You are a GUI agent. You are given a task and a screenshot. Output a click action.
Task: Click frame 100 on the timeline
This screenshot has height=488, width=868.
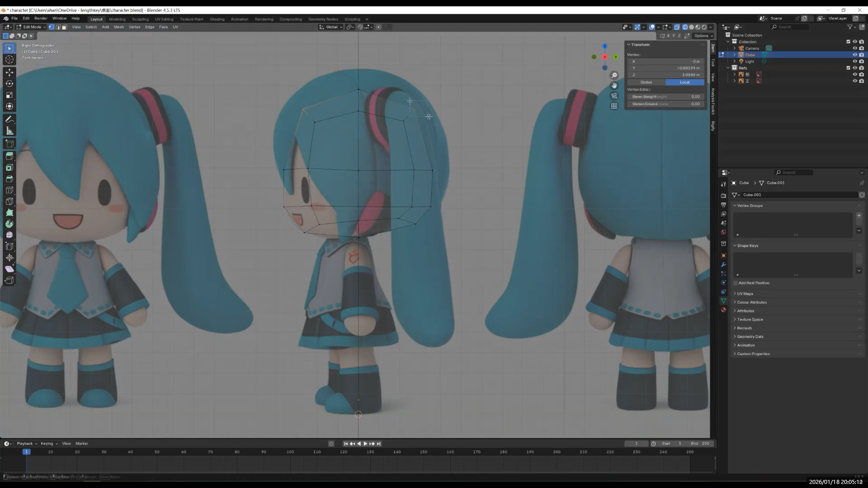(x=290, y=452)
